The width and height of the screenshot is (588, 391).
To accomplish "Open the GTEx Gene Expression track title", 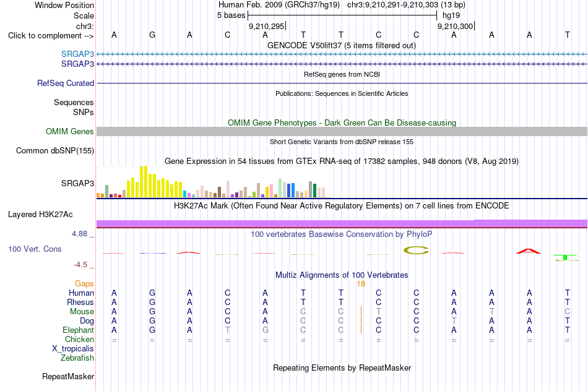I will click(342, 161).
